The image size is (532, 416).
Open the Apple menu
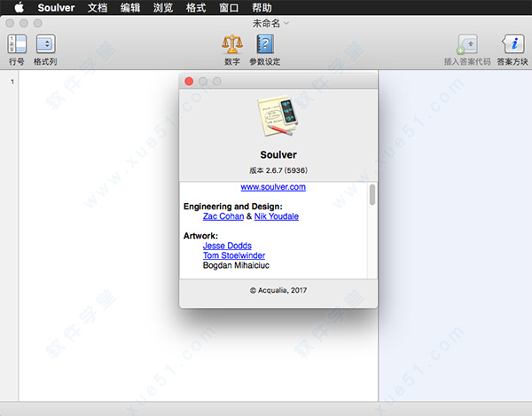(x=19, y=7)
